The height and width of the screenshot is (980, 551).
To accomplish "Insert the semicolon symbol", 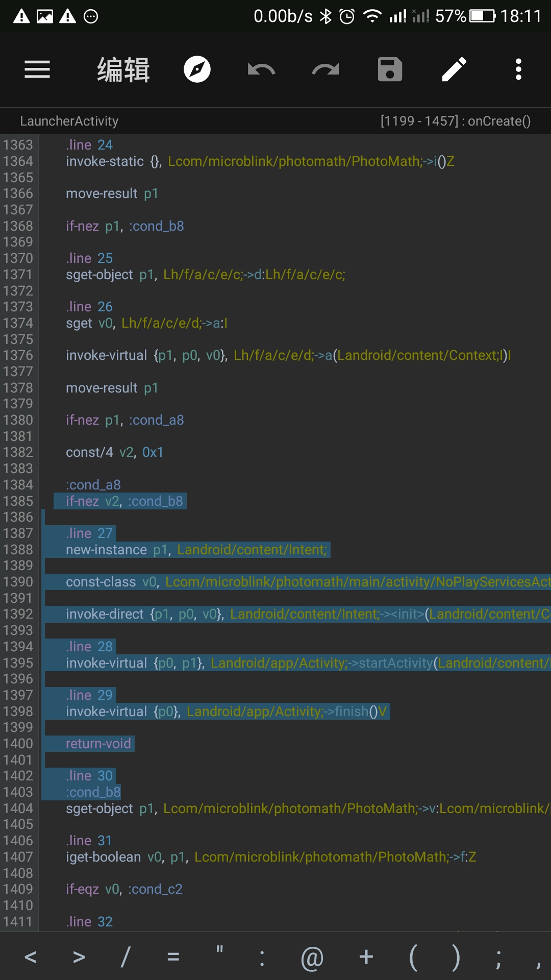I will coord(498,959).
